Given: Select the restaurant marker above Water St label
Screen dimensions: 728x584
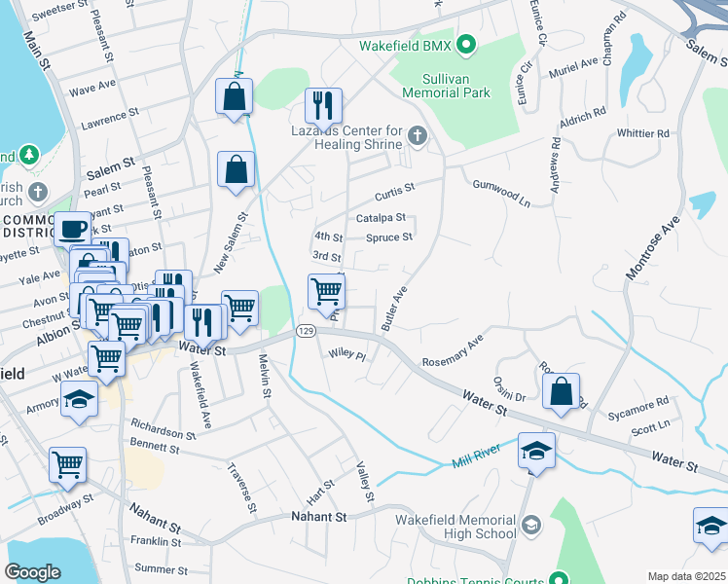Looking at the screenshot, I should coord(202,322).
